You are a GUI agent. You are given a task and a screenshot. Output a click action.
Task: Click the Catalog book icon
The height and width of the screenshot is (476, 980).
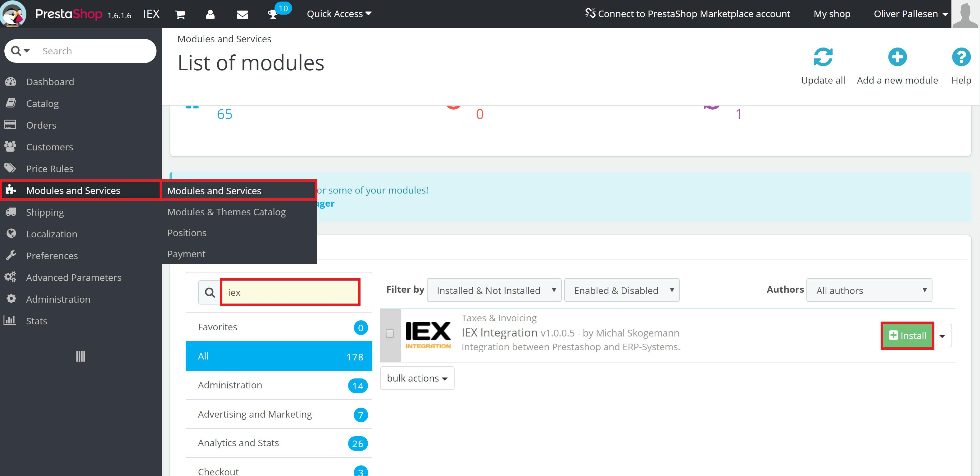11,103
